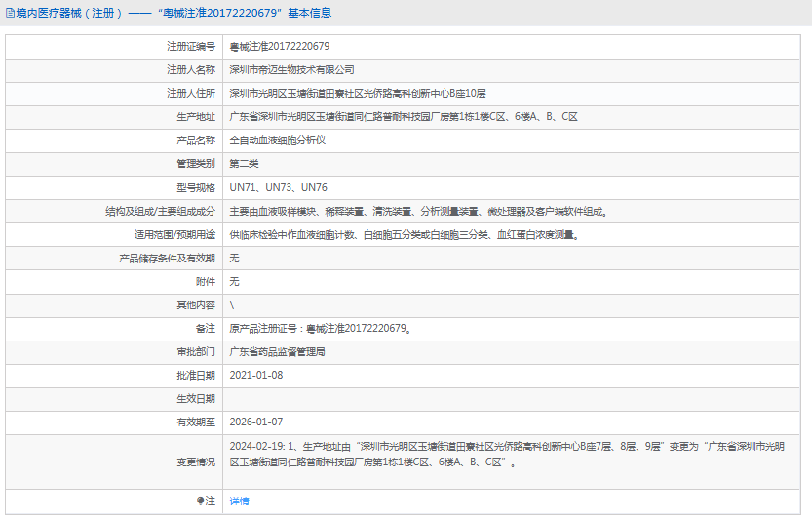Image resolution: width=812 pixels, height=522 pixels.
Task: Select the approval date 2021-01-08
Action: pyautogui.click(x=256, y=376)
